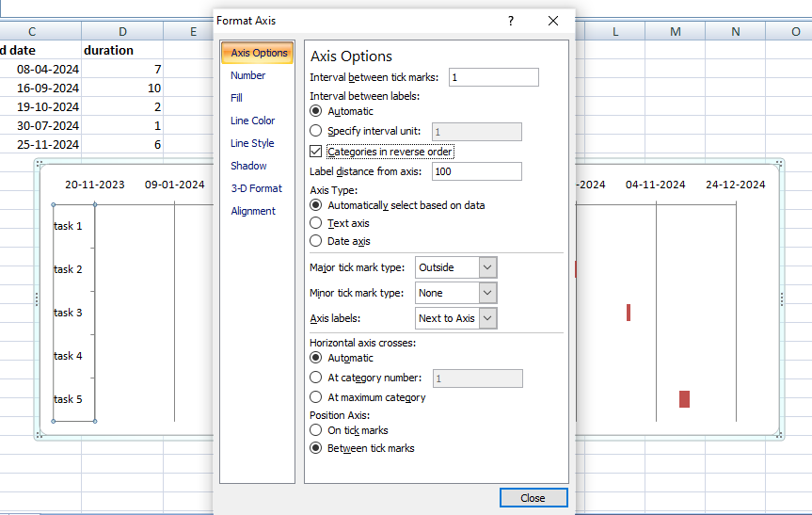Image resolution: width=812 pixels, height=515 pixels.
Task: Select column D header in spreadsheet
Action: (x=122, y=32)
